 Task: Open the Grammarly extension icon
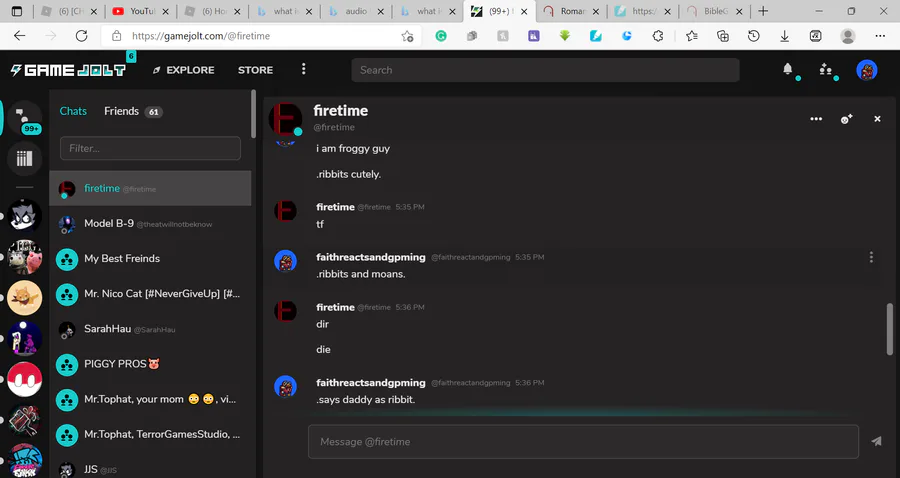pos(441,36)
